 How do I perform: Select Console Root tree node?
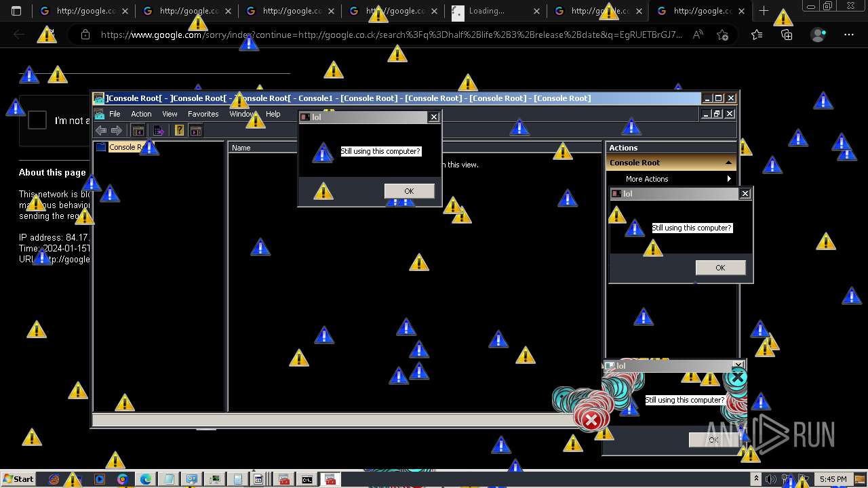(126, 147)
